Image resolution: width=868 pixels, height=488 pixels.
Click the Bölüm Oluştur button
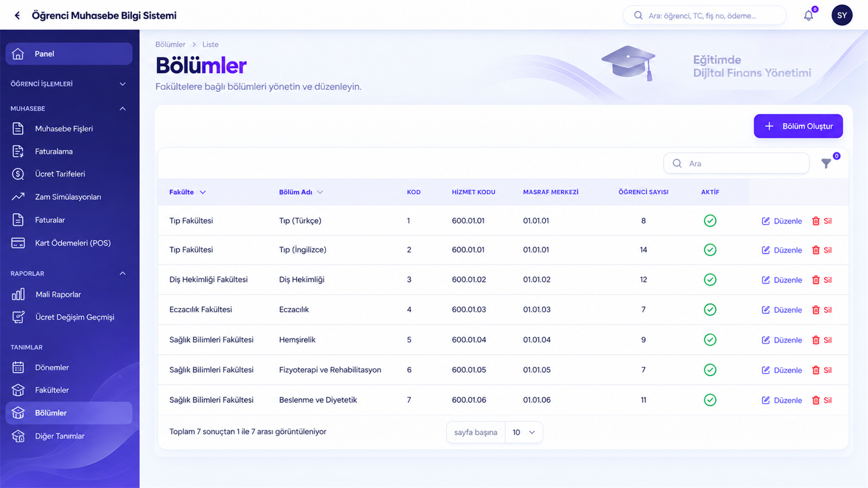[x=798, y=126]
